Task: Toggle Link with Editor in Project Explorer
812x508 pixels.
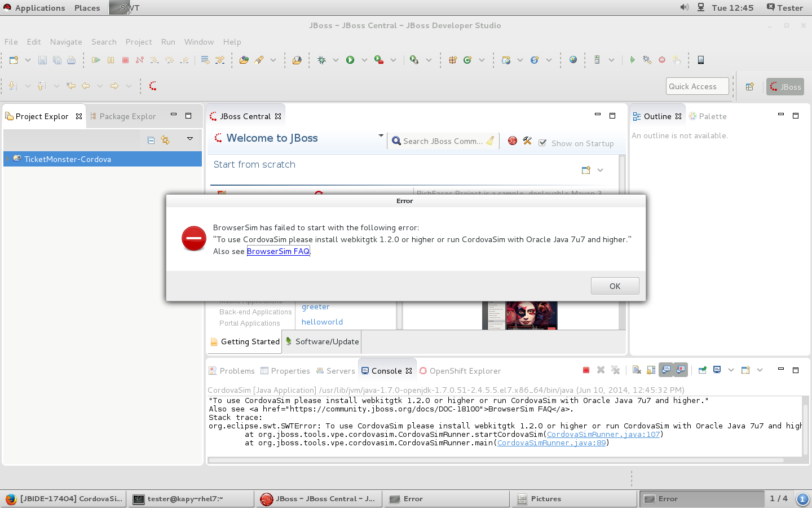Action: (165, 140)
